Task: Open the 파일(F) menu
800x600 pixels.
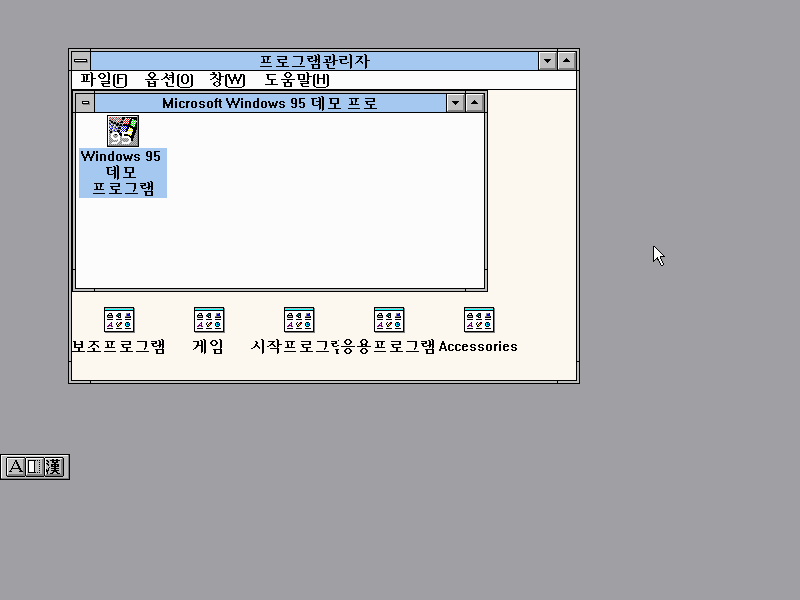Action: click(x=104, y=80)
